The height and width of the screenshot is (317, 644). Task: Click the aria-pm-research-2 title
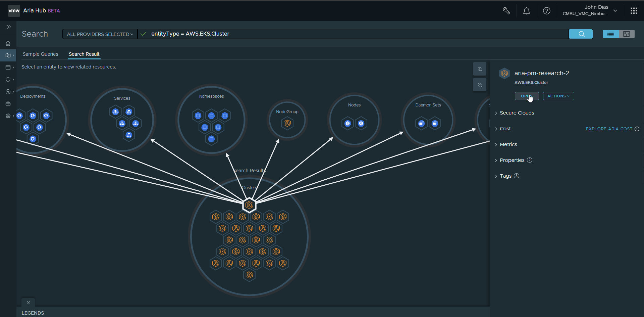pyautogui.click(x=542, y=73)
